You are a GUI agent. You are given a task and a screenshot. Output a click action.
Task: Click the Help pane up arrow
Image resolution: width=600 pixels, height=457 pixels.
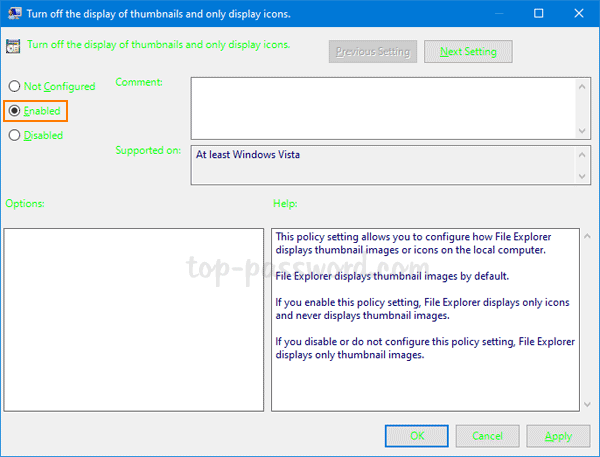tap(587, 237)
